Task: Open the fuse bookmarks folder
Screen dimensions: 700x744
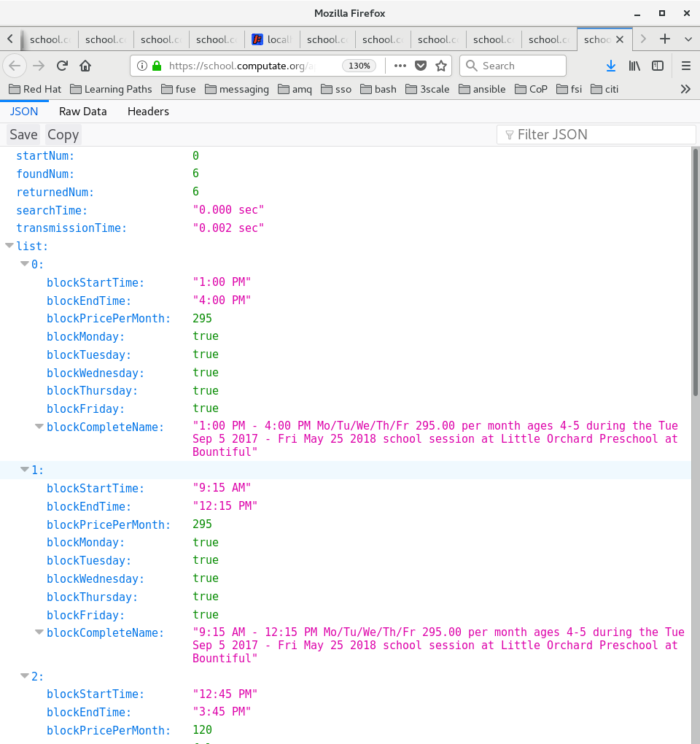Action: click(x=179, y=89)
